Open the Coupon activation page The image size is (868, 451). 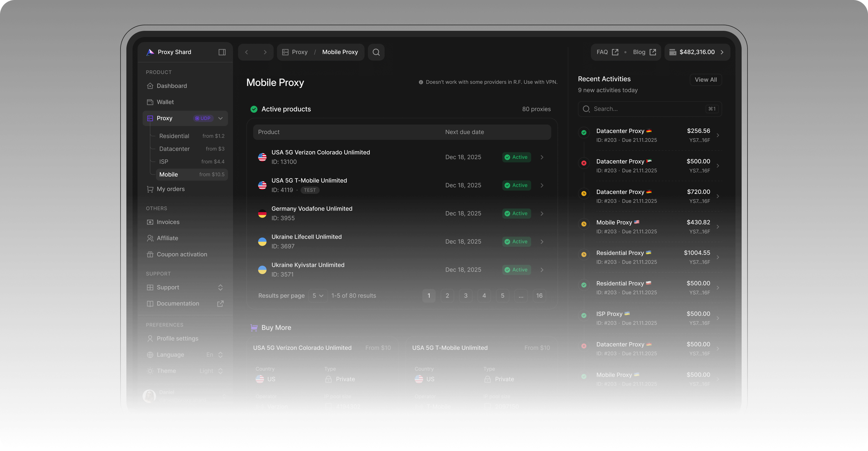click(x=182, y=254)
